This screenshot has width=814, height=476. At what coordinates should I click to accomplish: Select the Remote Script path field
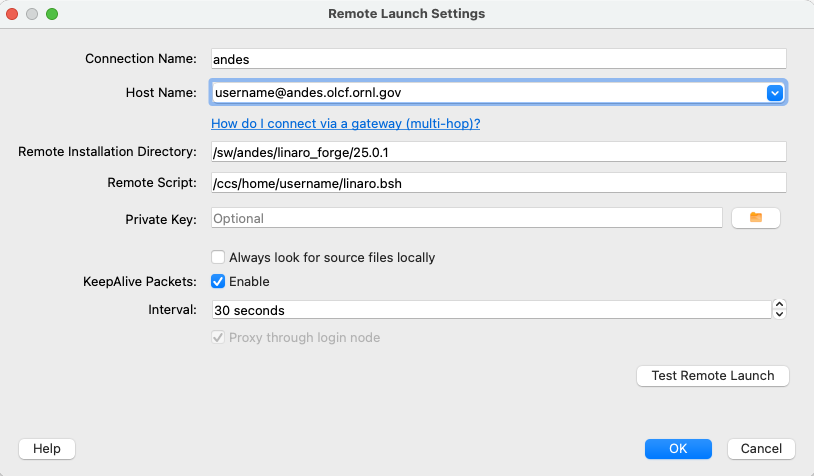coord(498,183)
